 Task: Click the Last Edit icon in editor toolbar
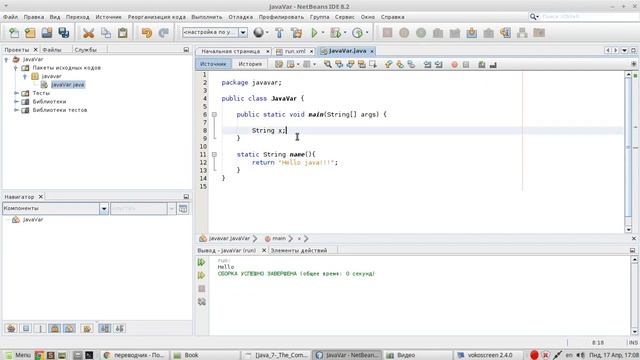[279, 64]
